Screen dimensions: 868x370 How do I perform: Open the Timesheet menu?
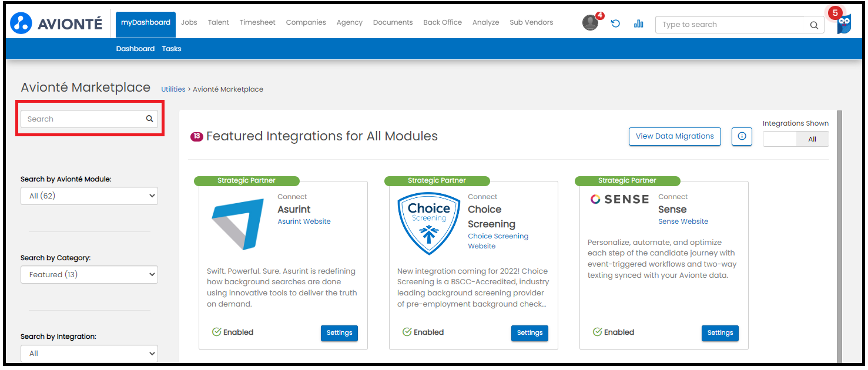[x=257, y=22]
